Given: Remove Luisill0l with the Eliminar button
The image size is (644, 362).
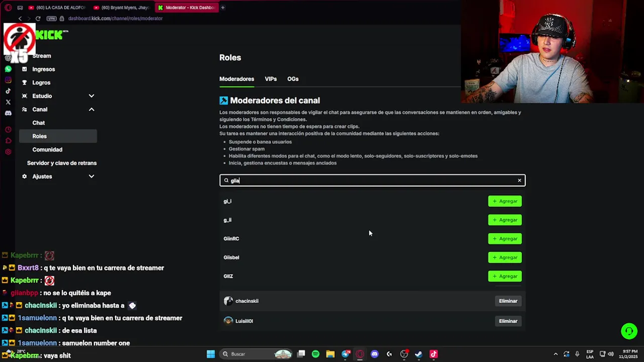Looking at the screenshot, I should pos(508,321).
